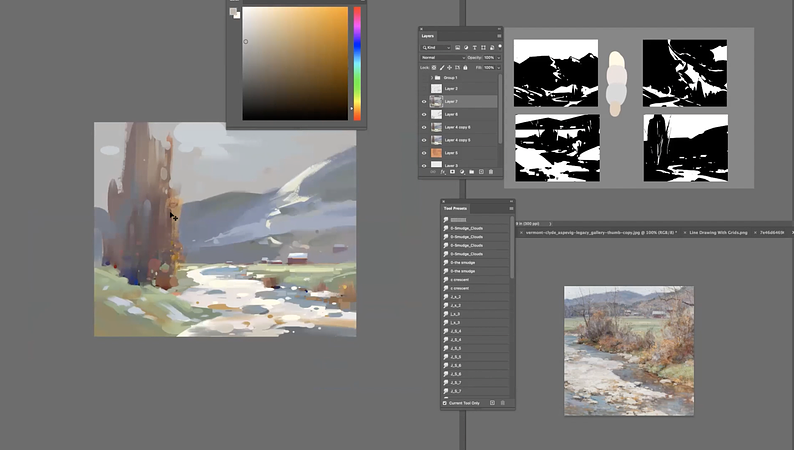Create new fill or adjustment layer

pos(462,172)
